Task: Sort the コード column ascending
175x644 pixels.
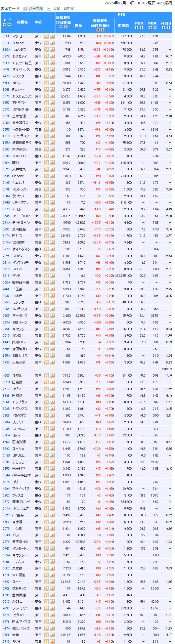Action: point(4,24)
